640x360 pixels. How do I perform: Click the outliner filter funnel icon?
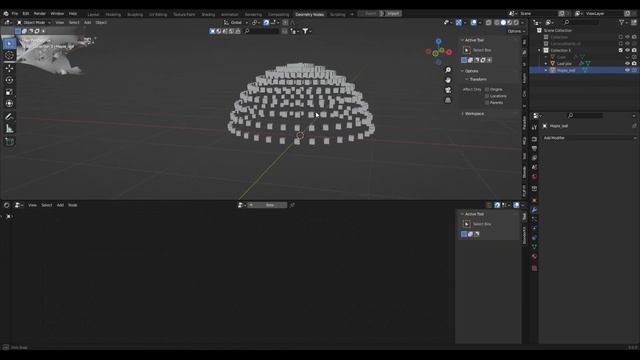tap(622, 22)
